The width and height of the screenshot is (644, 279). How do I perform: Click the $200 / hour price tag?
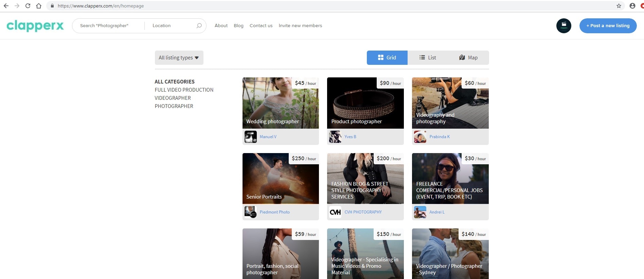pos(389,159)
